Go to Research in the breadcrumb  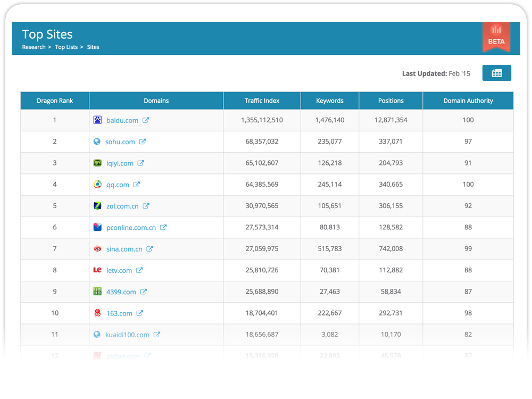pos(34,47)
